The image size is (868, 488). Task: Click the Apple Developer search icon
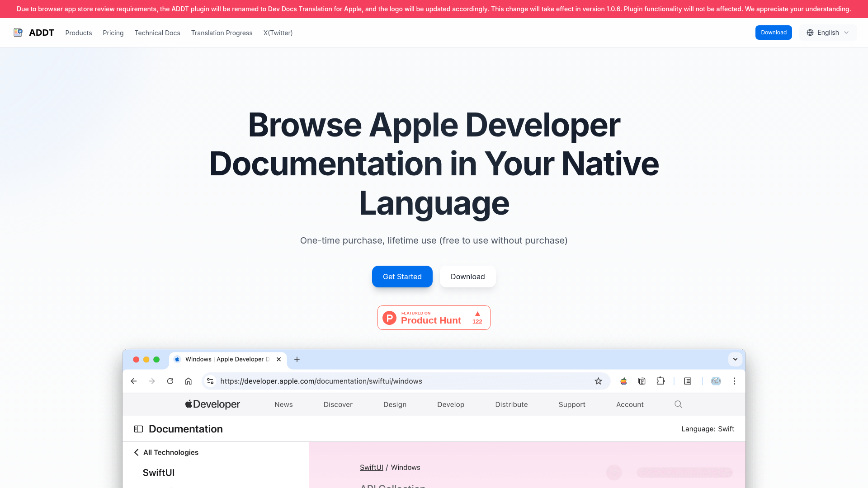[678, 404]
